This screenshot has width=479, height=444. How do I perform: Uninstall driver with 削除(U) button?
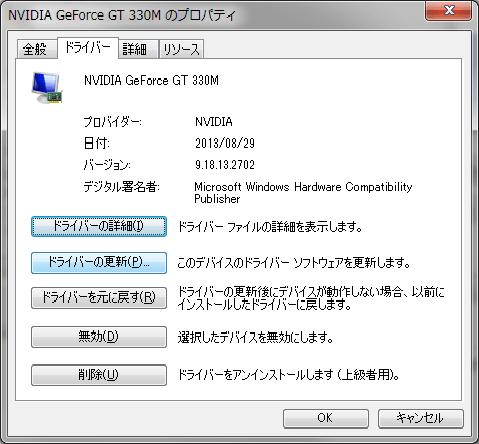(99, 375)
